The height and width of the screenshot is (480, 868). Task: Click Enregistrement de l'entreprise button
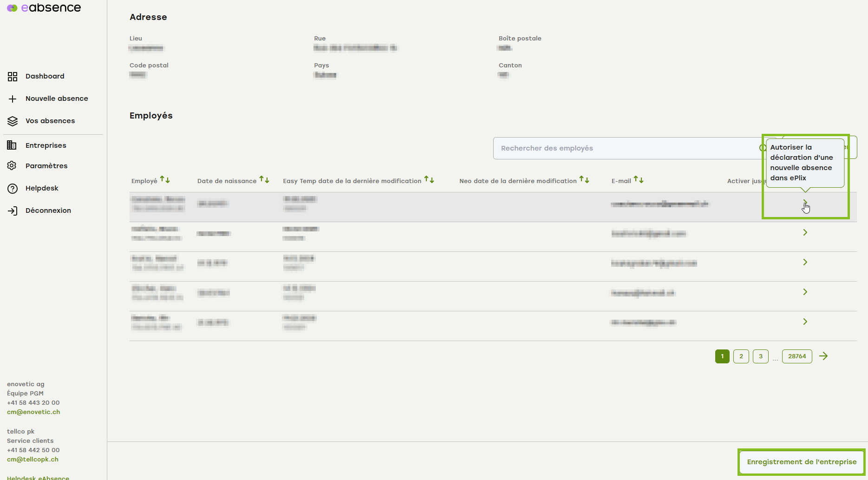click(801, 462)
